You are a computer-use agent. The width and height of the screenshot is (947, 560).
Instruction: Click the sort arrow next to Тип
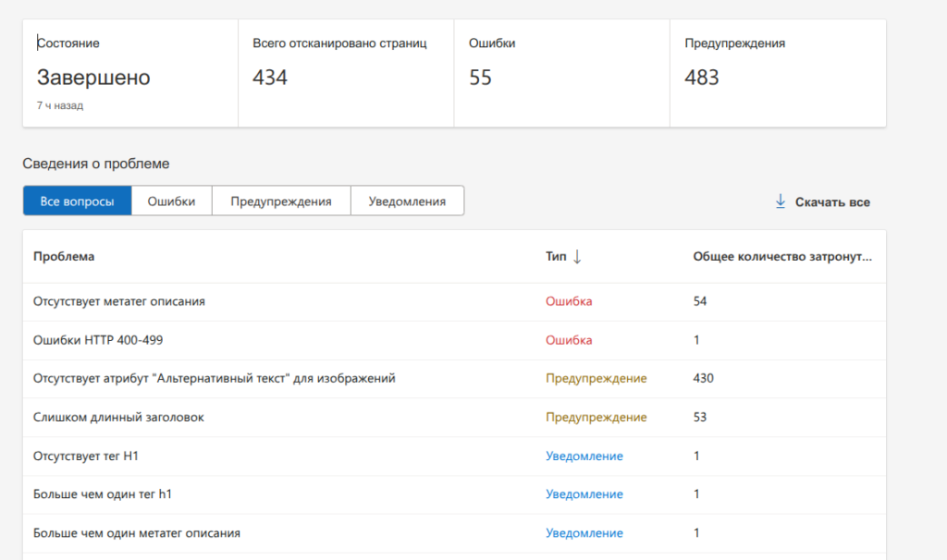pyautogui.click(x=577, y=257)
